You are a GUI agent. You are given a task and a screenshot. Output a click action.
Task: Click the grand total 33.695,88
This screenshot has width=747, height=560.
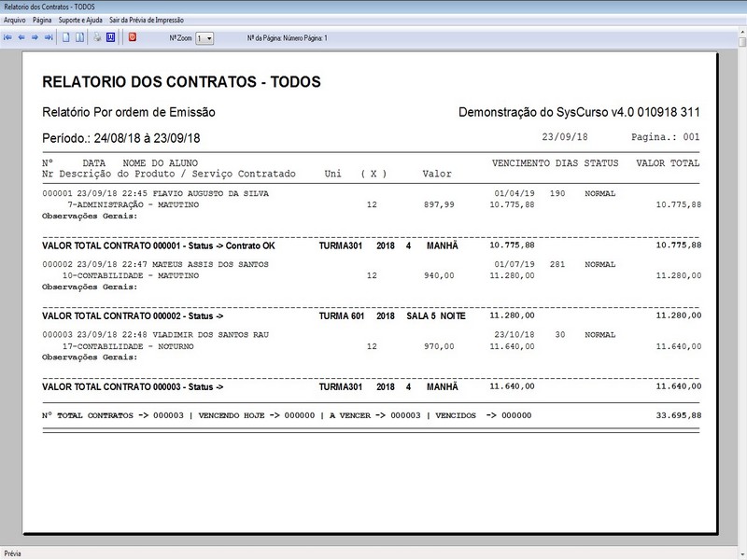[x=679, y=415]
